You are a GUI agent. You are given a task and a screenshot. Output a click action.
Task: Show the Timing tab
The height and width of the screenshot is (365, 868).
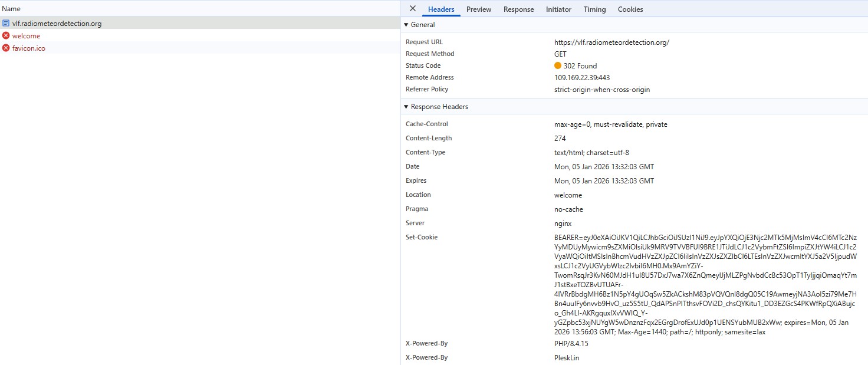[x=594, y=9]
